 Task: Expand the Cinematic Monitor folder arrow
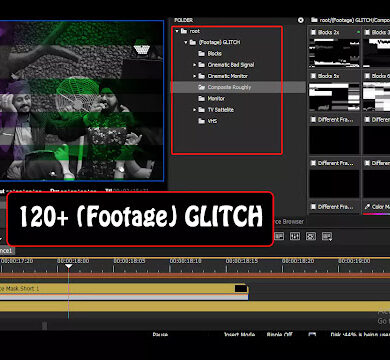pos(194,76)
